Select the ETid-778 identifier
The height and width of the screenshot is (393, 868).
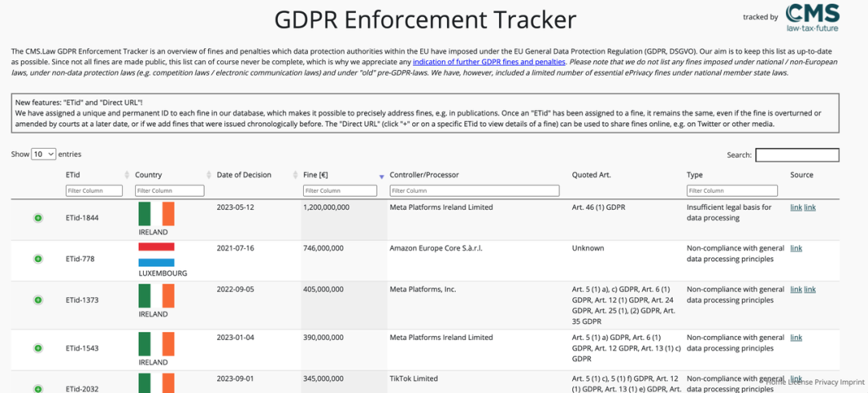tap(80, 259)
